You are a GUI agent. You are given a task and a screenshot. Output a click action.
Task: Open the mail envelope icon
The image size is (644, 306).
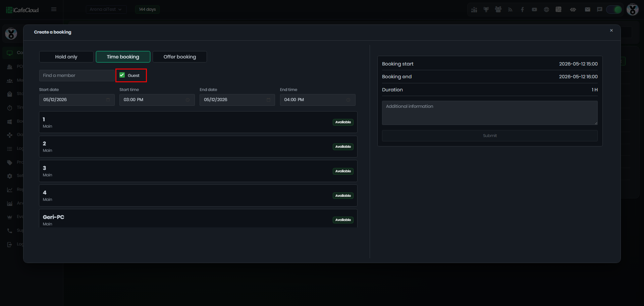[x=588, y=9]
